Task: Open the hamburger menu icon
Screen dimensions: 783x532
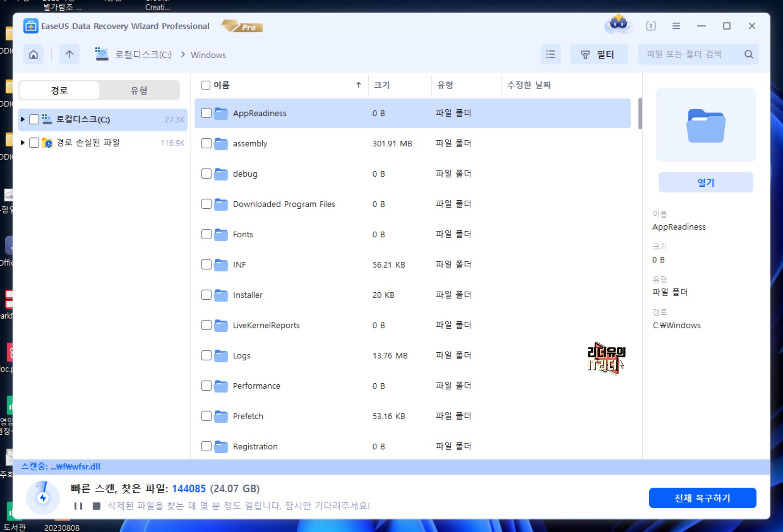Action: (x=676, y=26)
